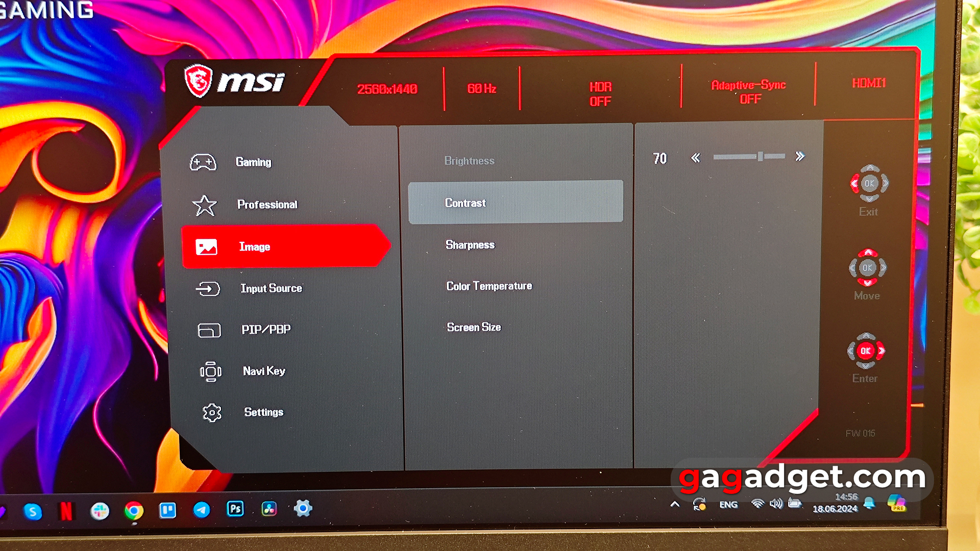Show hidden tray icons chevron

[675, 505]
